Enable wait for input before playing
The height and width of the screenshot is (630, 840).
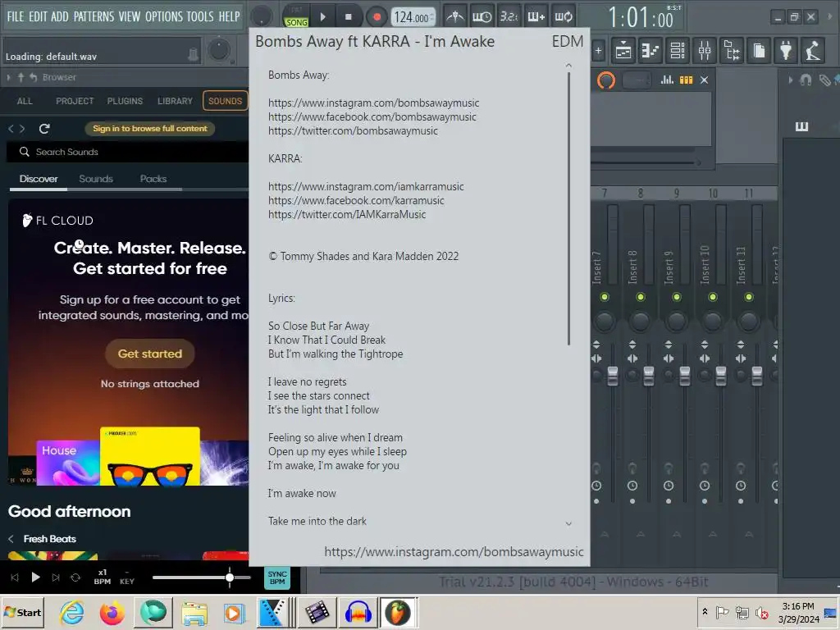(482, 16)
